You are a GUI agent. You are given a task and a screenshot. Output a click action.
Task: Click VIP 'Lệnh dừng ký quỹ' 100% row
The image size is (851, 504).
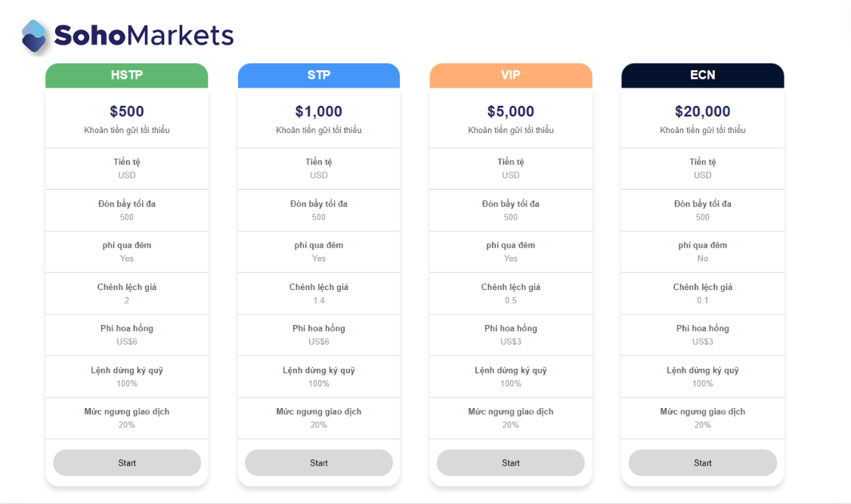[511, 376]
